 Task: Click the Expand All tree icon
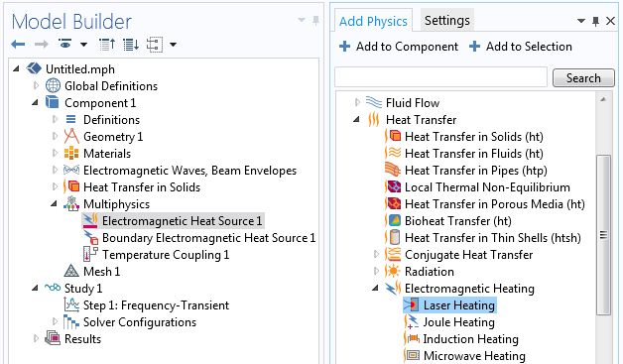[131, 44]
